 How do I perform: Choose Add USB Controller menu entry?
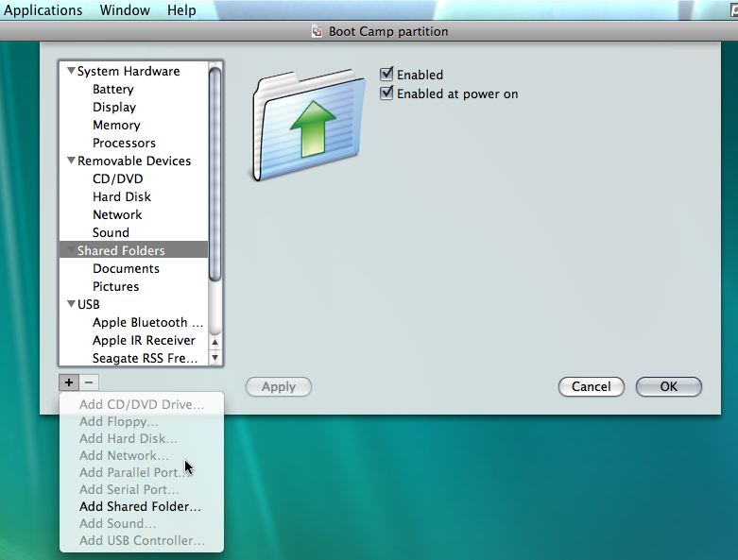pos(142,540)
